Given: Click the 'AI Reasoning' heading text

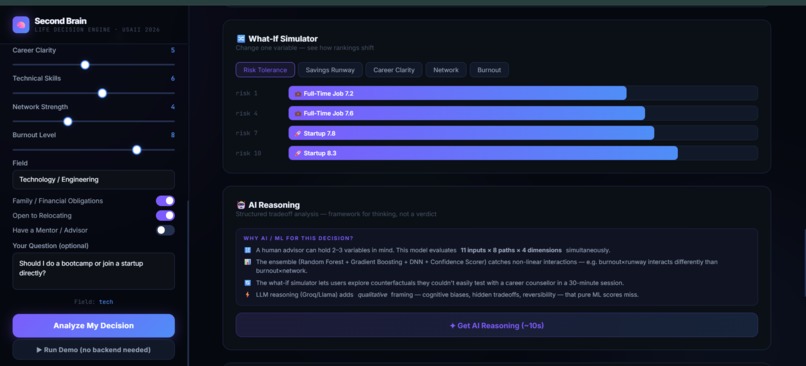Looking at the screenshot, I should [274, 205].
